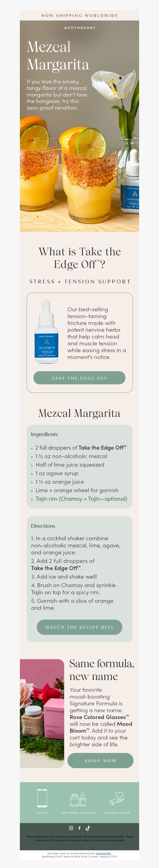Click the Now Shipping Worldwide banner

pos(79,16)
